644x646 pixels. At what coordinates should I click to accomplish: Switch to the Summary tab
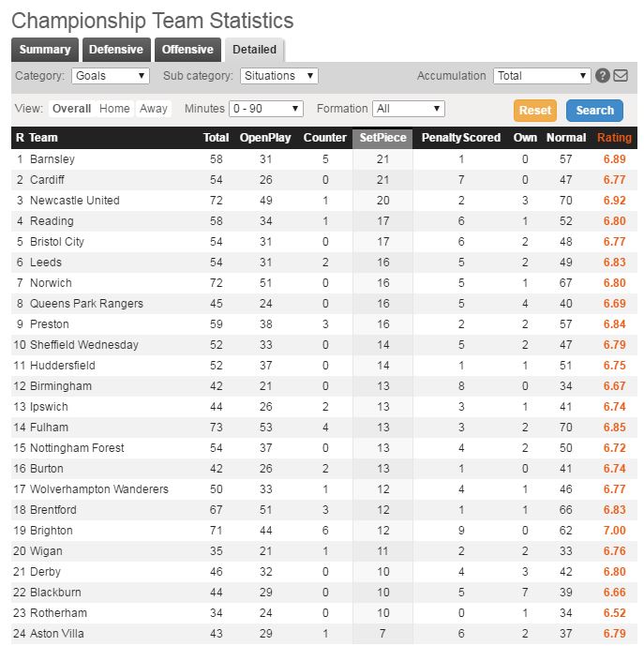pos(45,50)
